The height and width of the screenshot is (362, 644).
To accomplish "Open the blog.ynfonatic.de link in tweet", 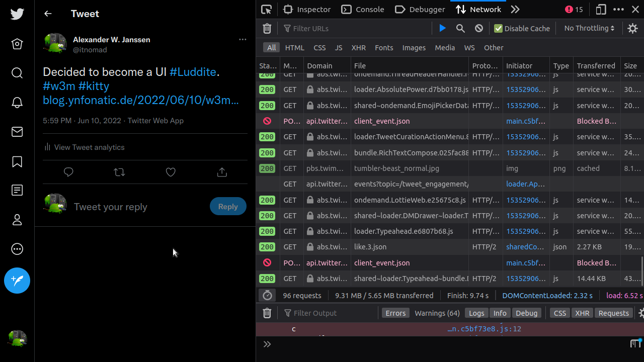I will 141,100.
